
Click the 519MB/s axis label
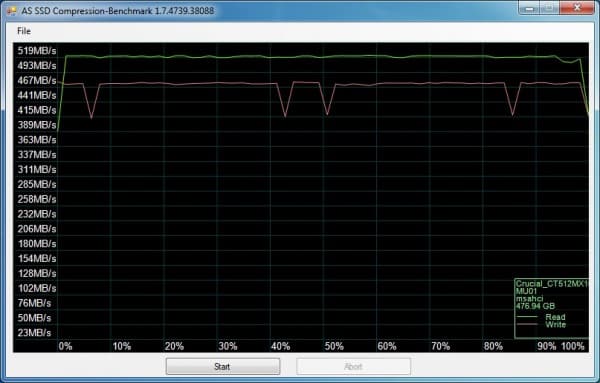pos(37,51)
